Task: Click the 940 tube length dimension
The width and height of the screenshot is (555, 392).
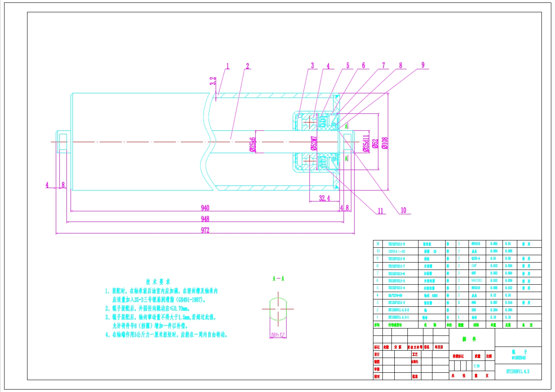Action: point(205,208)
